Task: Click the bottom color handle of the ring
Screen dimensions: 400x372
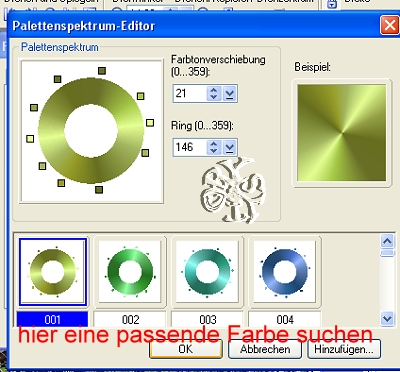Action: [99, 190]
